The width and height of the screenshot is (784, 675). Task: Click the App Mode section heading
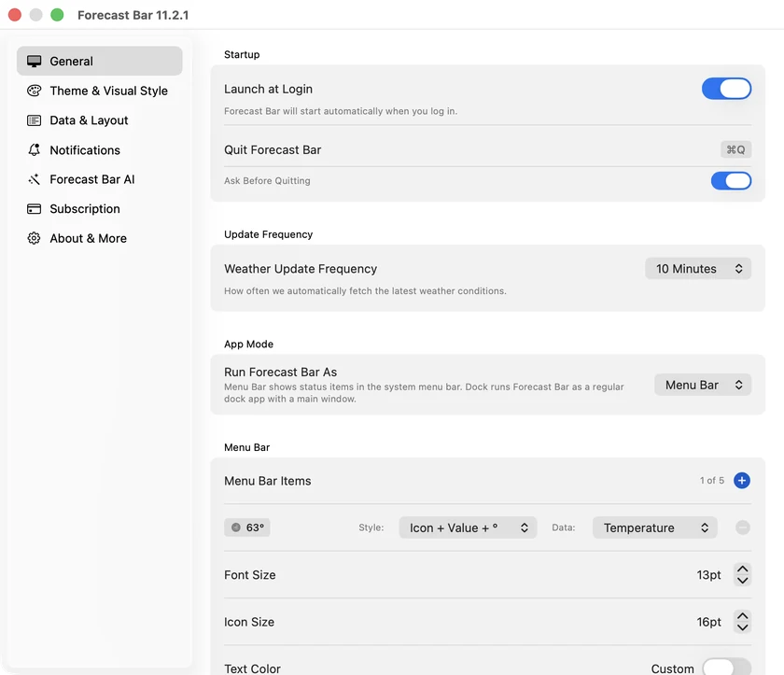248,344
